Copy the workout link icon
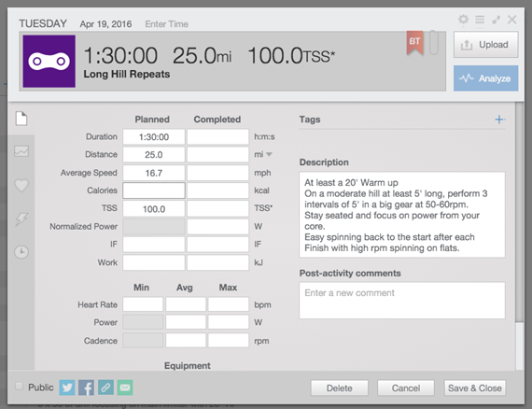Screen dimensions: 532x409 (105, 388)
